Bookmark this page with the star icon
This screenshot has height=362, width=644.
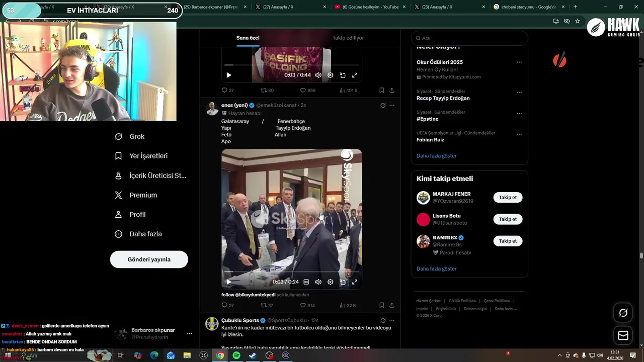[x=578, y=21]
